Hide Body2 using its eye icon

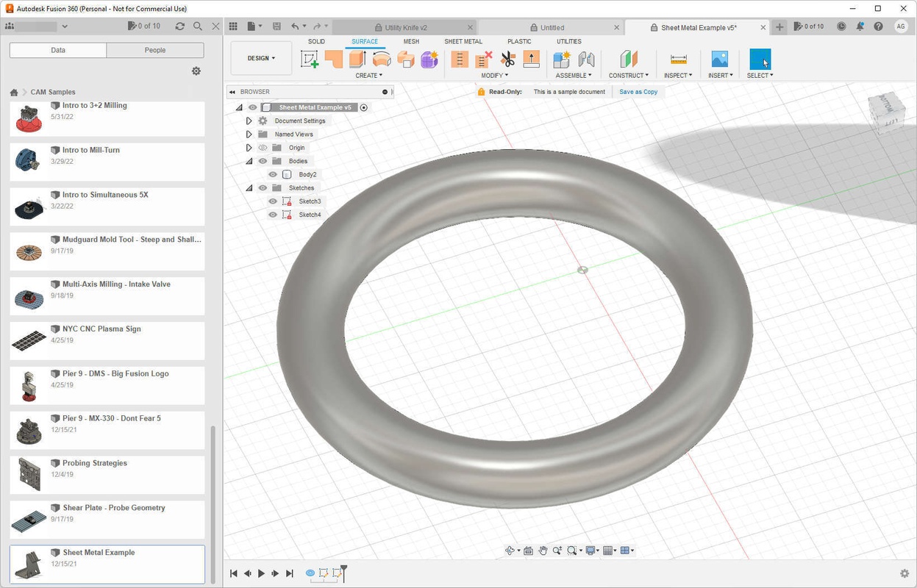(x=273, y=175)
